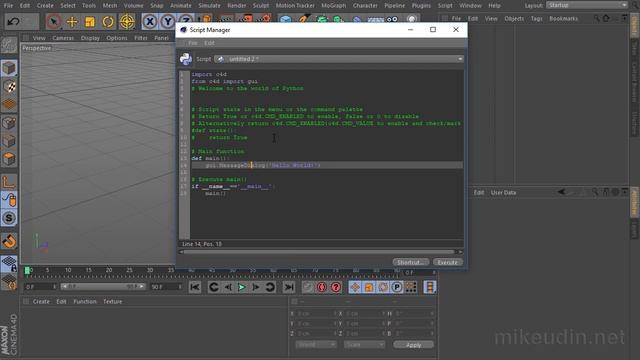The height and width of the screenshot is (360, 640).
Task: Toggle Parameter keyframing P icon
Action: click(x=397, y=287)
